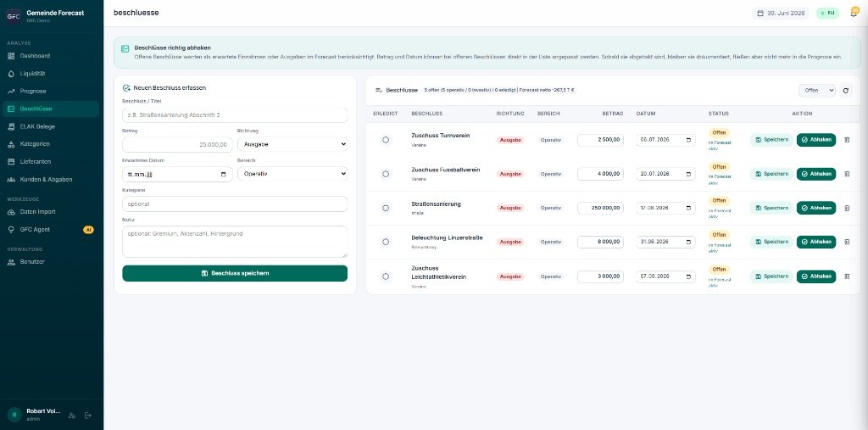This screenshot has height=430, width=868.
Task: Open Prognose in the sidebar
Action: tap(50, 91)
